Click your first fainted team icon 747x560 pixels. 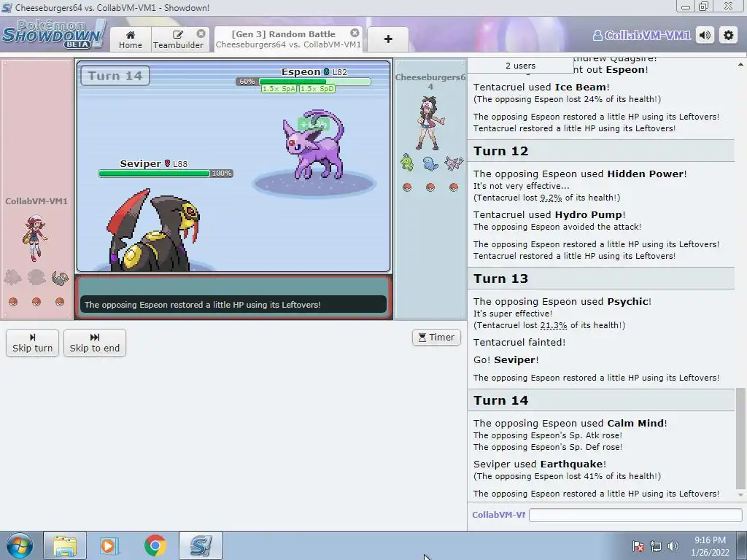coord(13,277)
